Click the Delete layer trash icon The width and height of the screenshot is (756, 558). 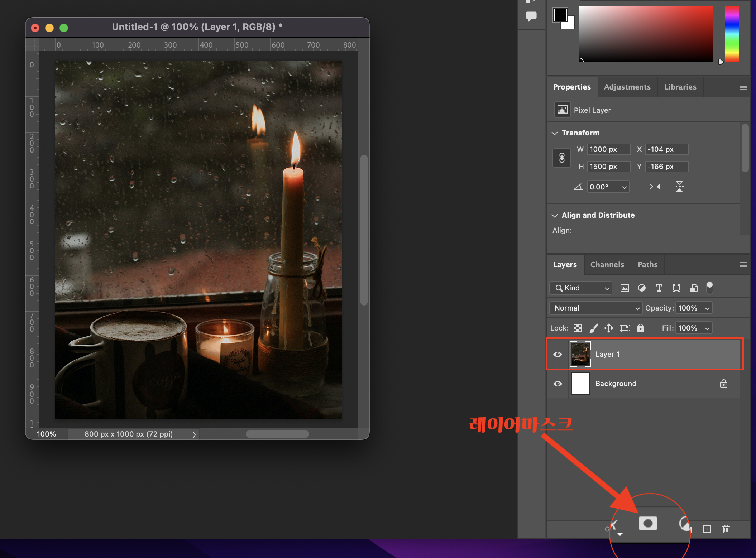(x=726, y=529)
